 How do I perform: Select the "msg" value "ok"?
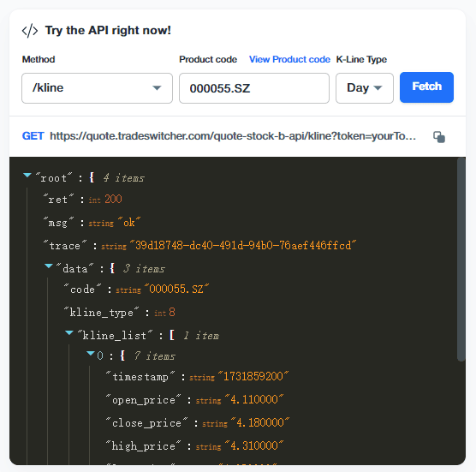pos(129,223)
